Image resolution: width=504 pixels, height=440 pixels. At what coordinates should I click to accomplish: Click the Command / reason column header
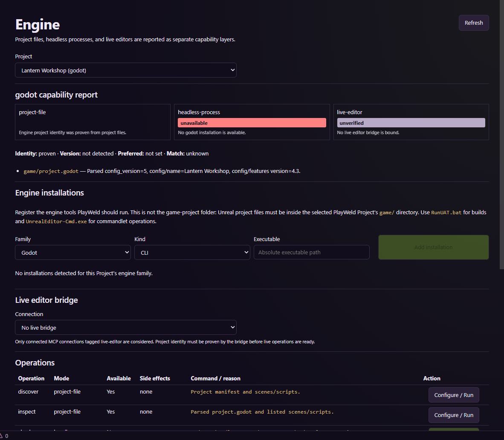(x=215, y=378)
